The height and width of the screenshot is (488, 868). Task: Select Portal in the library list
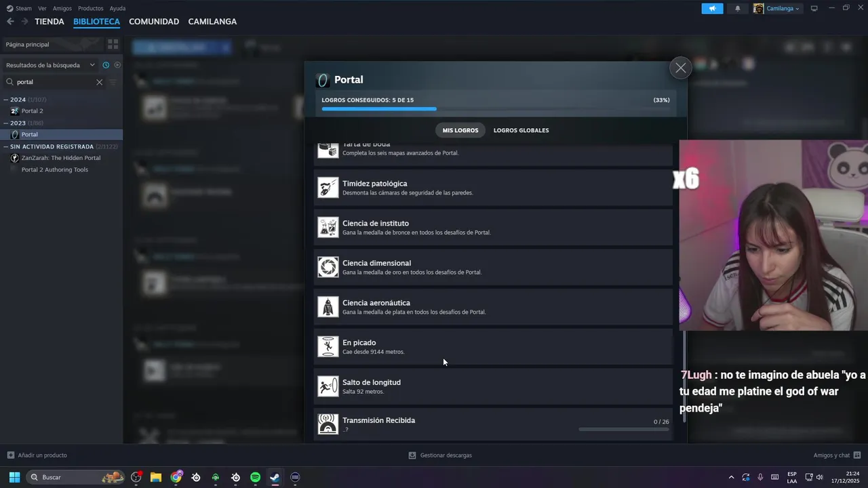click(x=61, y=135)
